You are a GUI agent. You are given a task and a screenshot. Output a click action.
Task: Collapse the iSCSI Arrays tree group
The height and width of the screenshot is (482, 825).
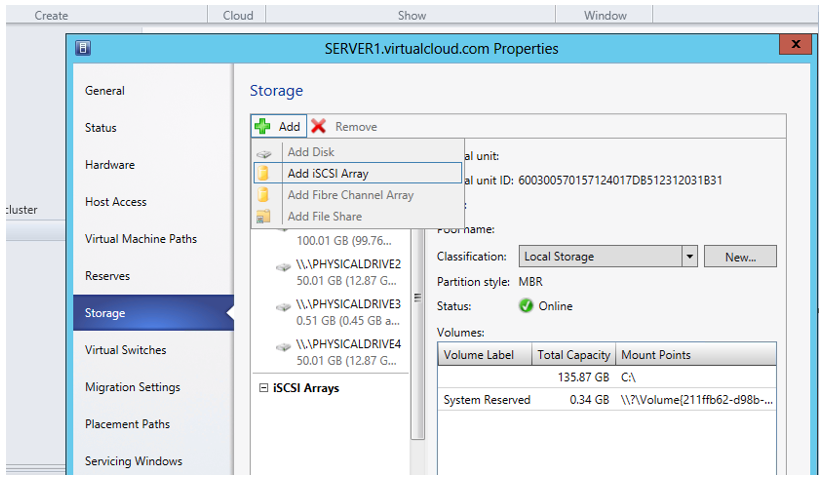tap(262, 388)
